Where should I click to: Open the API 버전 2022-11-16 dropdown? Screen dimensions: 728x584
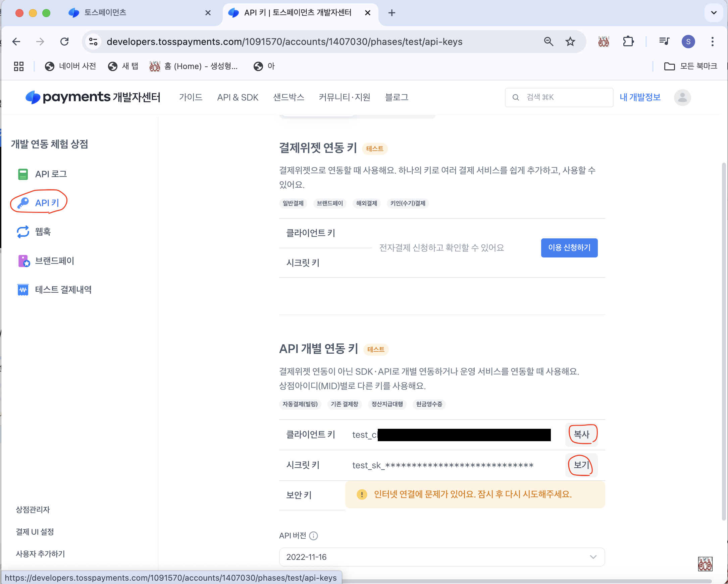441,557
